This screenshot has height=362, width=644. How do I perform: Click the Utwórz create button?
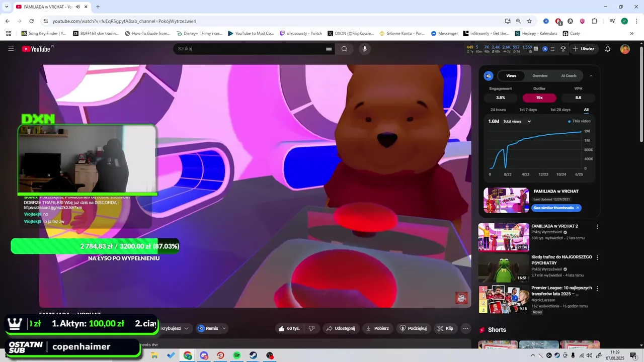tap(584, 49)
